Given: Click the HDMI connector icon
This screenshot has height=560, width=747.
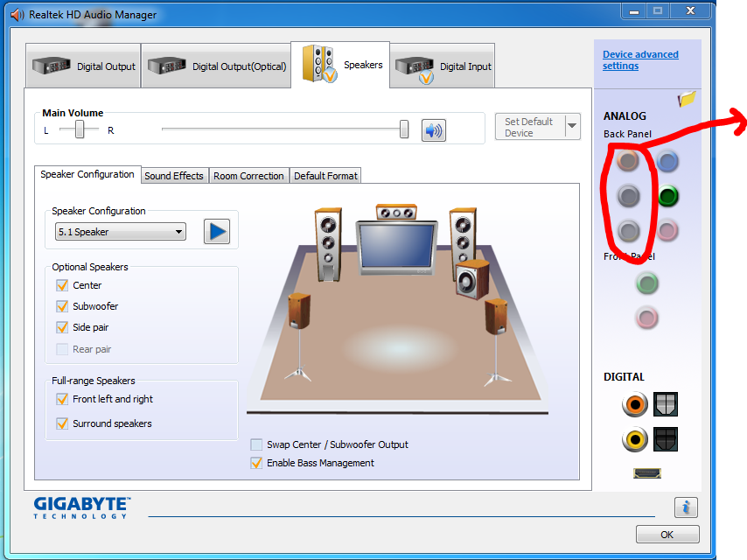Looking at the screenshot, I should pyautogui.click(x=647, y=473).
